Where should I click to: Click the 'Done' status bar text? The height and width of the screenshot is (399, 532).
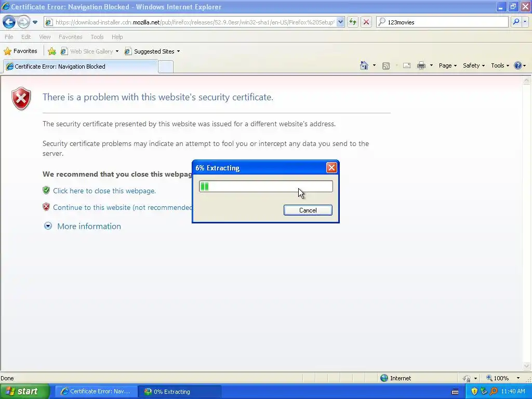7,378
